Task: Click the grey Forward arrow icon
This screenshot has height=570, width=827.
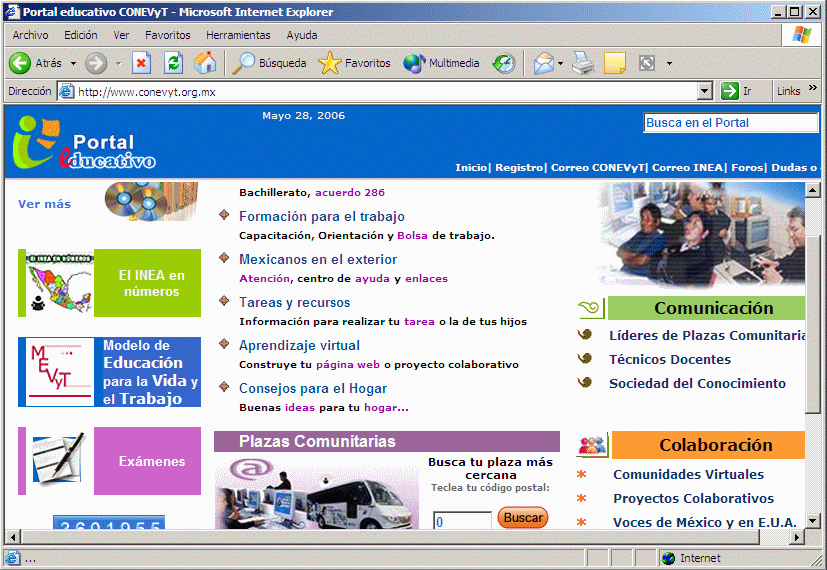Action: 96,63
